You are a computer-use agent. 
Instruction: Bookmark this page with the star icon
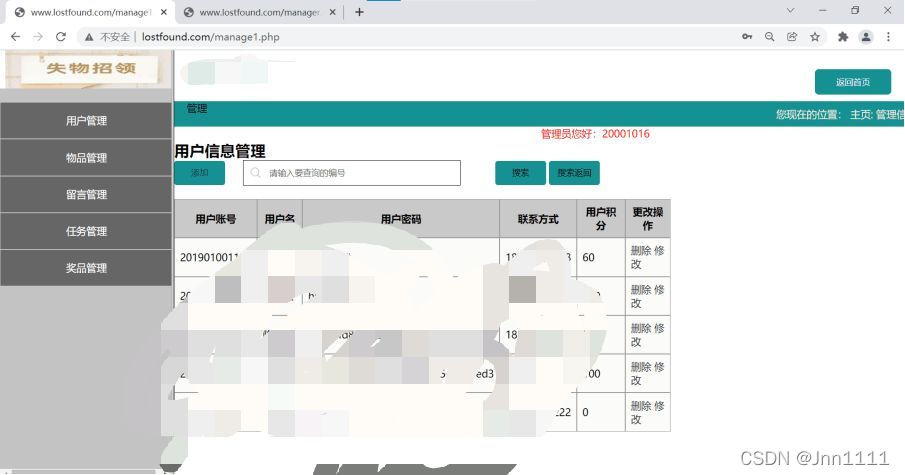pyautogui.click(x=814, y=37)
